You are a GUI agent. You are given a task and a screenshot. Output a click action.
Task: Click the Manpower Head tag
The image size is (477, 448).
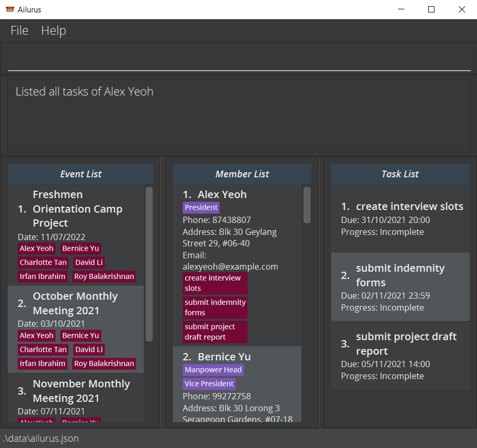213,370
